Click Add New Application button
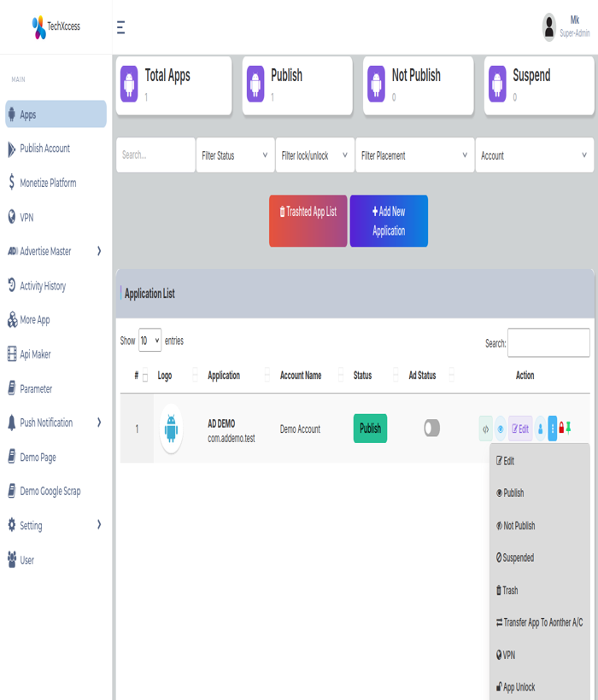The height and width of the screenshot is (700, 598). coord(389,220)
